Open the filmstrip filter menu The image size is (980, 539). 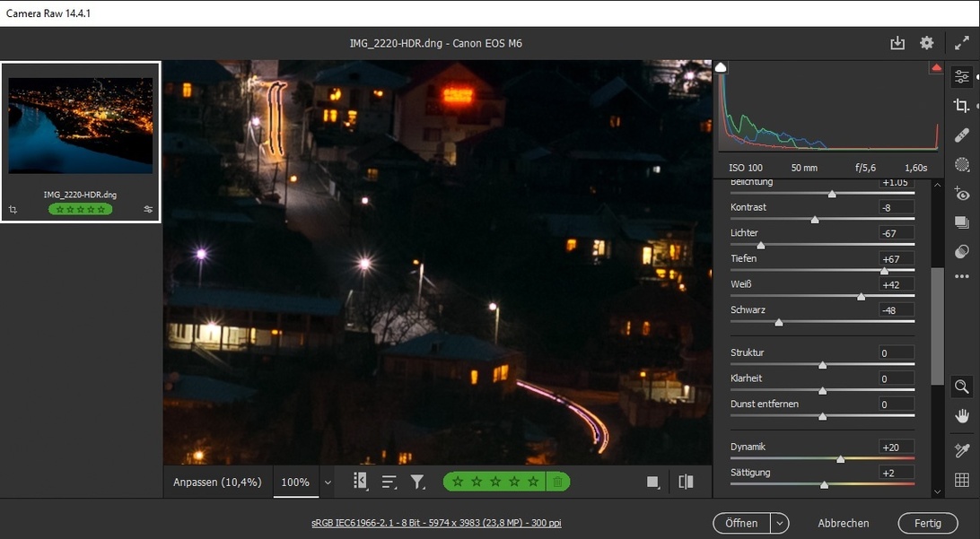click(x=417, y=482)
